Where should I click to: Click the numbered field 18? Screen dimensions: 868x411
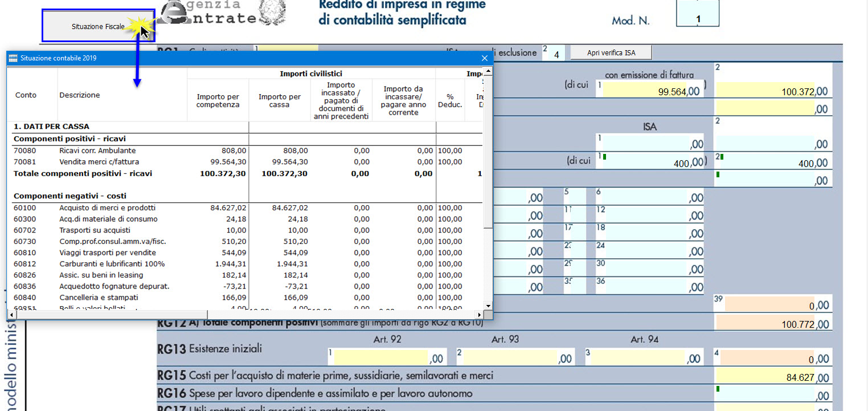(x=650, y=233)
